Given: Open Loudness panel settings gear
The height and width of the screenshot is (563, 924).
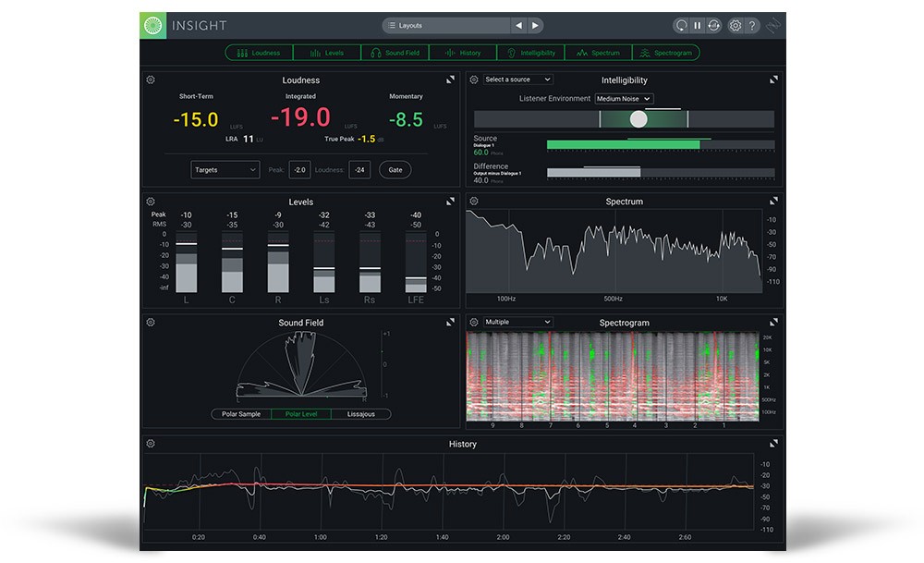Looking at the screenshot, I should (151, 80).
